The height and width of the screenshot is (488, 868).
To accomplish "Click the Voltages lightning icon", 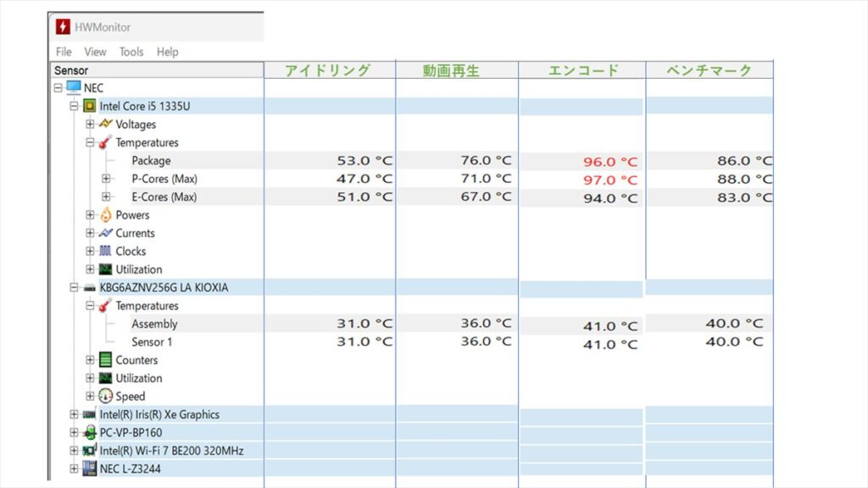I will click(105, 125).
